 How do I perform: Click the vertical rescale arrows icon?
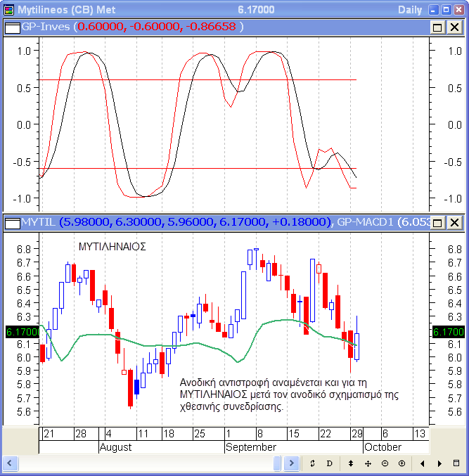click(351, 464)
